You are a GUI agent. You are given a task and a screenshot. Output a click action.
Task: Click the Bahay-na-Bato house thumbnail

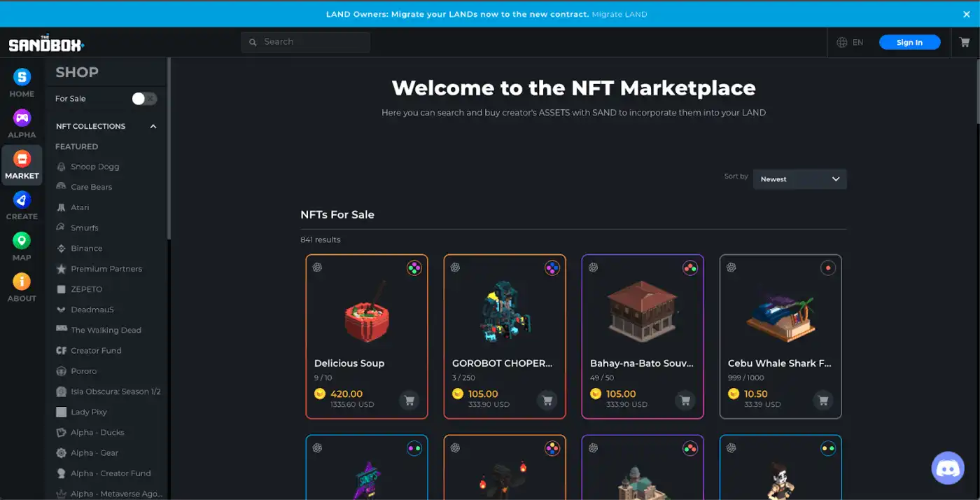pos(643,312)
